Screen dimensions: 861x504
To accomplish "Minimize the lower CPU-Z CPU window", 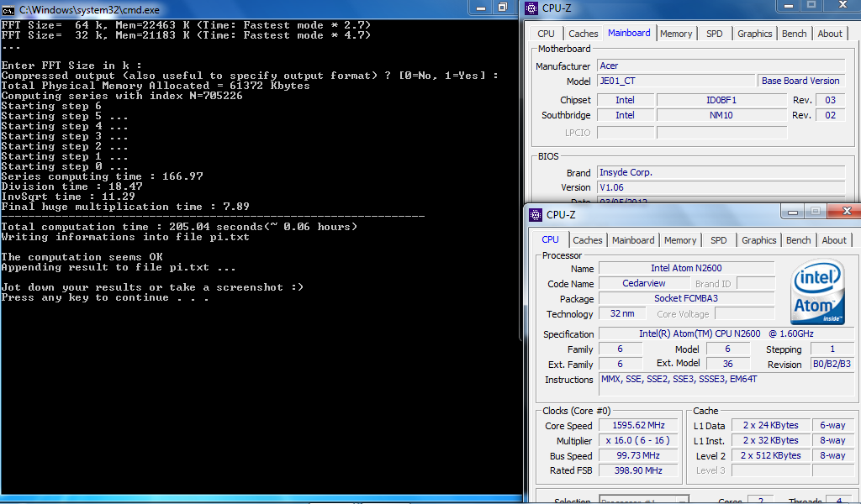I will [792, 212].
